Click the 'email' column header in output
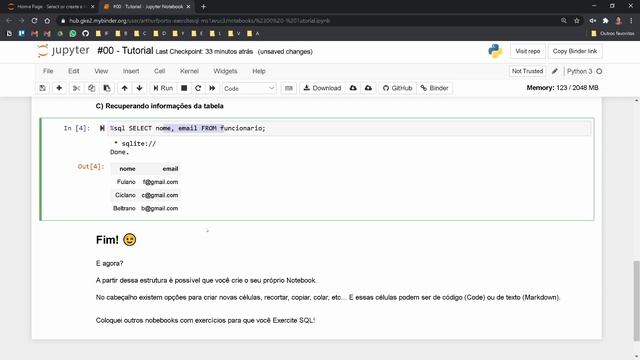This screenshot has width=640, height=360. 170,169
